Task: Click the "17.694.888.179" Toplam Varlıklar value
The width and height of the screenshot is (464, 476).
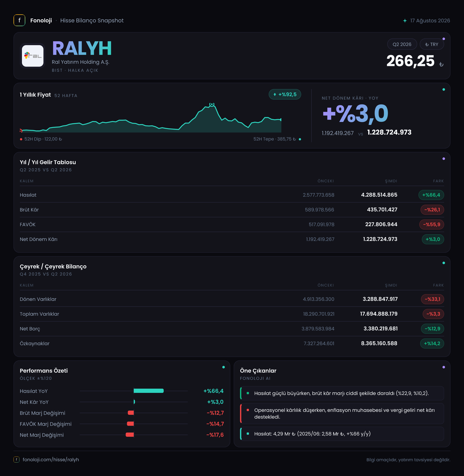Action: 379,314
